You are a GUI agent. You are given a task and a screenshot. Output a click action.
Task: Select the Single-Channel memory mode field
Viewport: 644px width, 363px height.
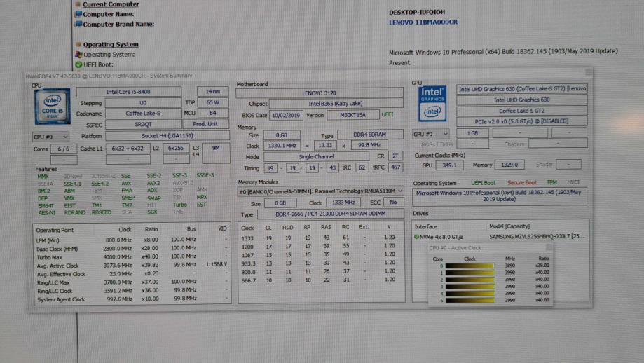(x=316, y=156)
